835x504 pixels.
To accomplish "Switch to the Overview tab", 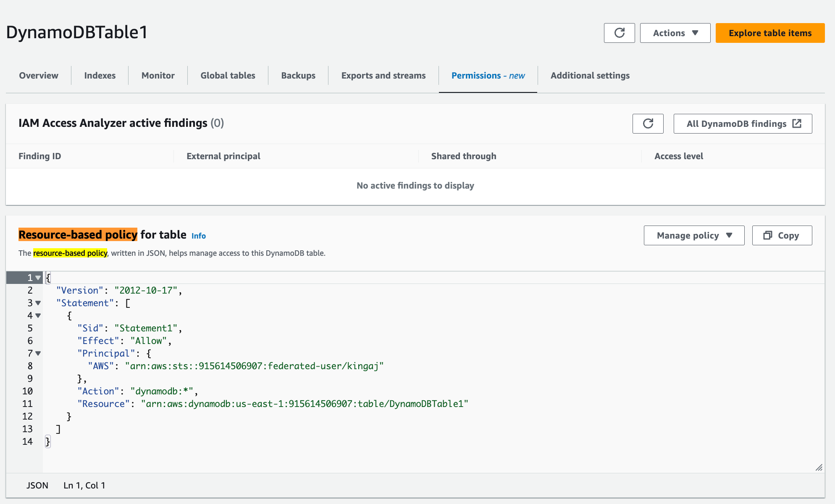I will click(39, 76).
